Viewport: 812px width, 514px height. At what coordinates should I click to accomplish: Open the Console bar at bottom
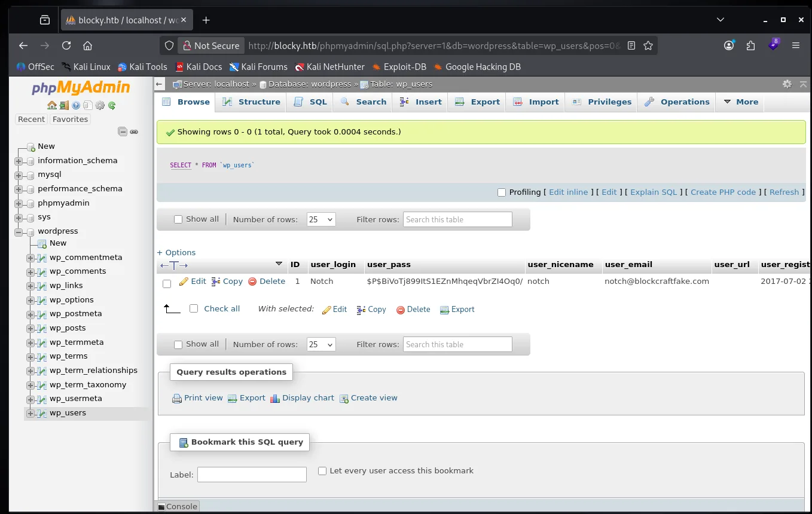click(x=178, y=507)
